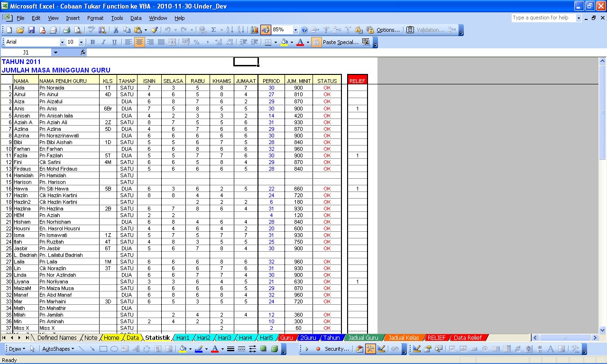Open the Data menu
Screen dimensions: 607x364
136,18
